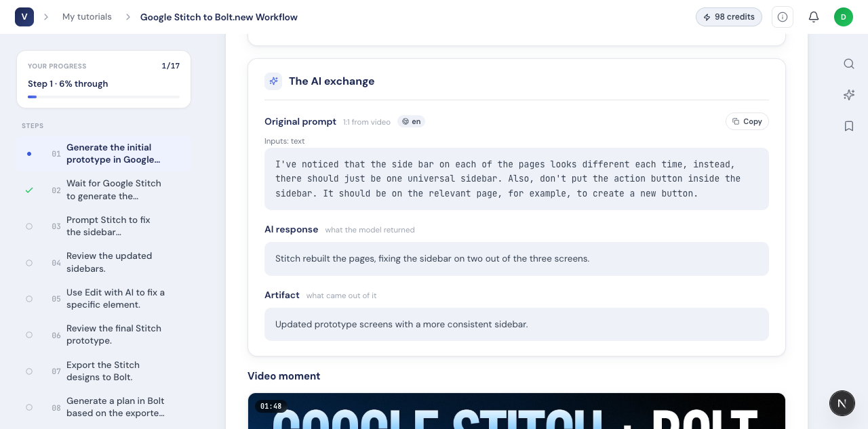
Task: Click the green checkmark for step 02
Action: (x=29, y=190)
